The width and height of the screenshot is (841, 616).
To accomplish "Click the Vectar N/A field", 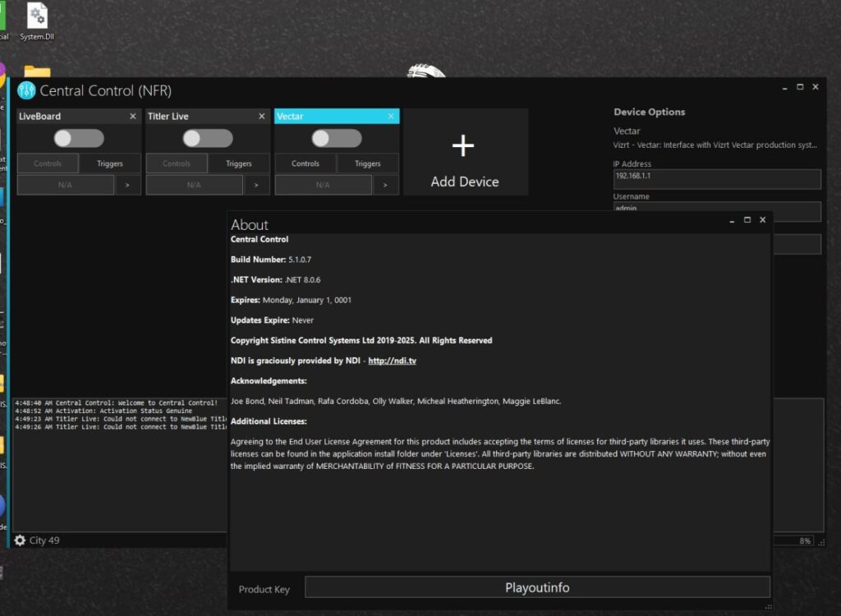I will pyautogui.click(x=323, y=185).
